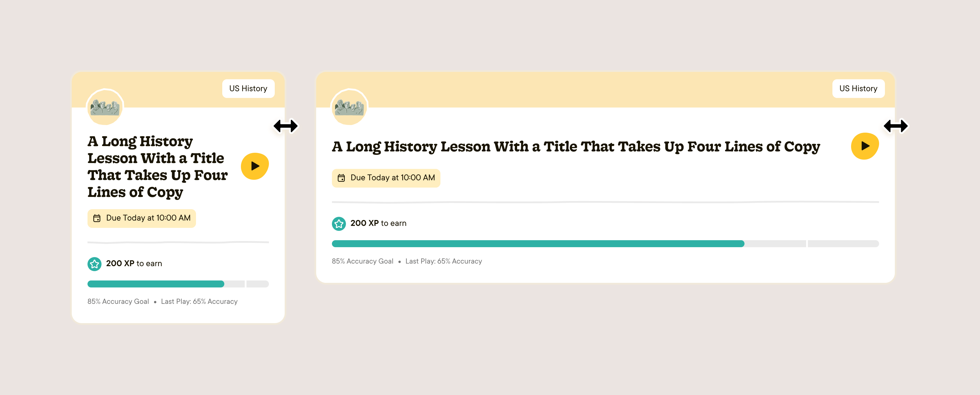Click XP star icon on wide card
The height and width of the screenshot is (395, 980).
pos(339,224)
